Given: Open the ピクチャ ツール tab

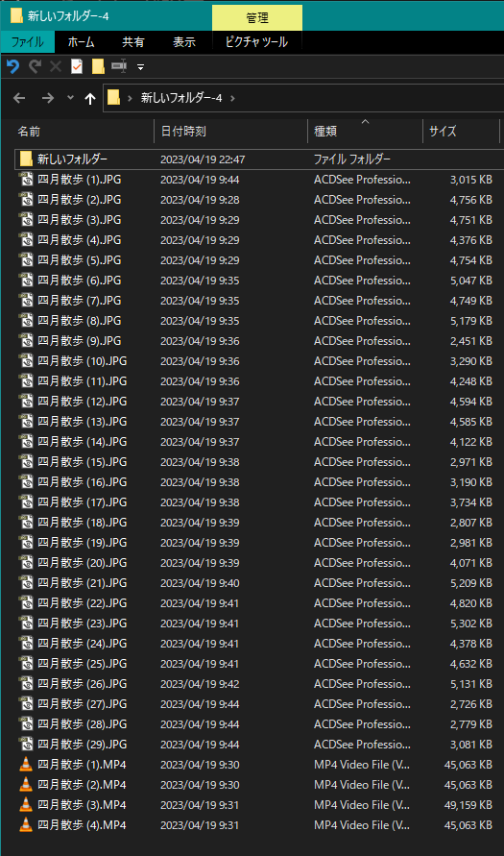Looking at the screenshot, I should click(257, 42).
